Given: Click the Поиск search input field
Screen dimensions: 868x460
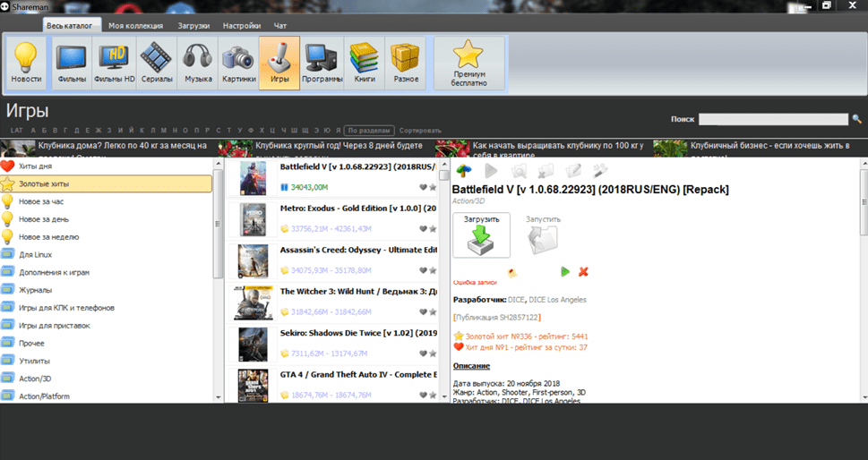Looking at the screenshot, I should (x=772, y=119).
